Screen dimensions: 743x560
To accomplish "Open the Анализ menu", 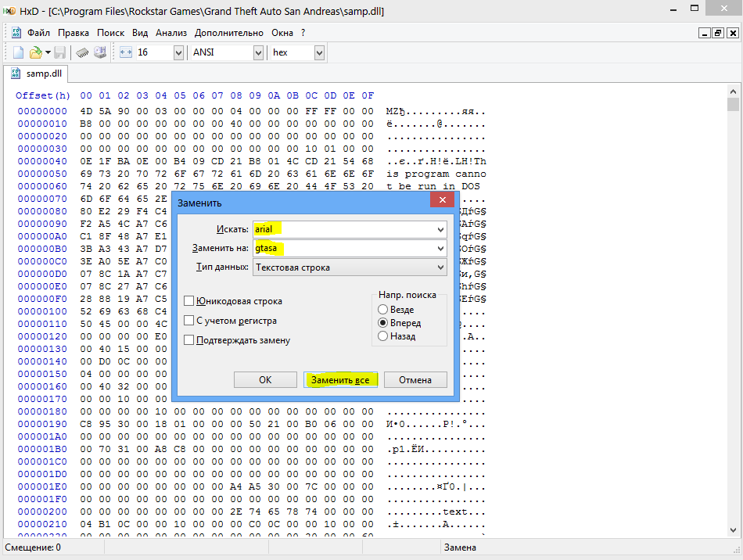I will pos(171,33).
